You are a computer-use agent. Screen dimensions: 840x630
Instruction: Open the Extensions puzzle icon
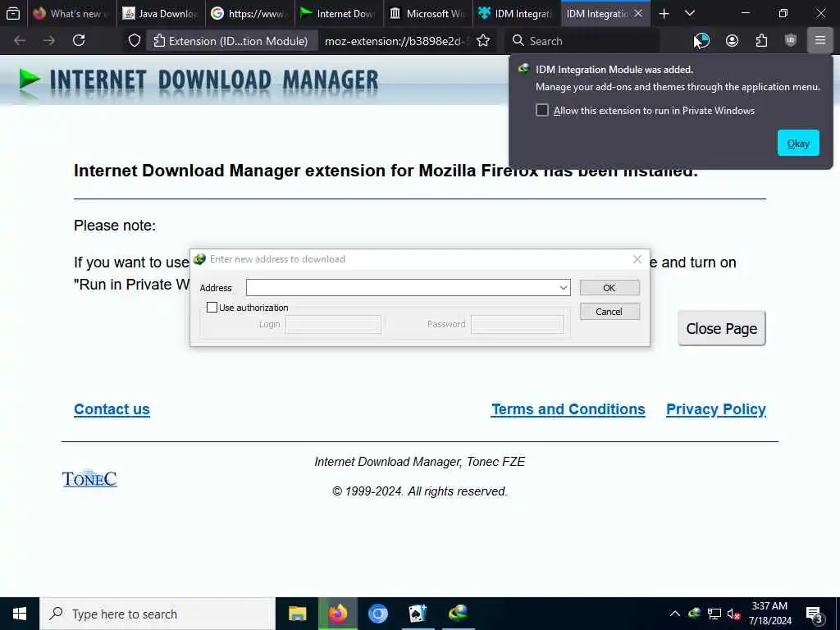click(761, 41)
